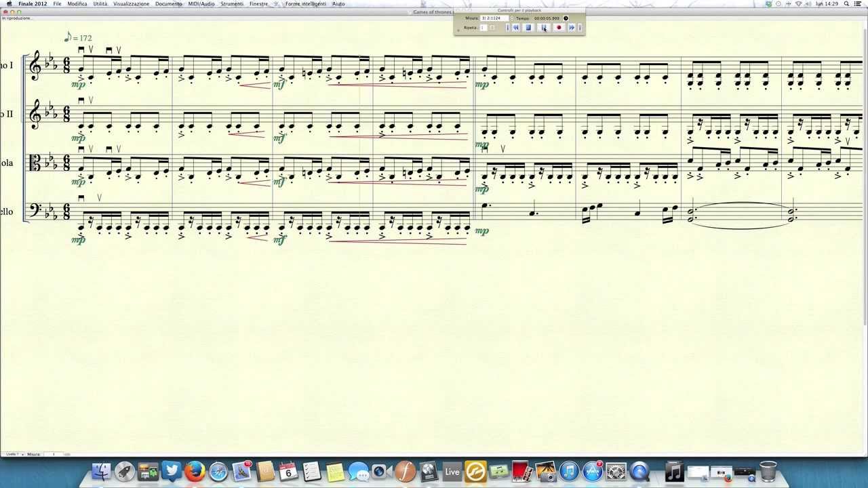Image resolution: width=868 pixels, height=488 pixels.
Task: Open the Utilità menu
Action: coord(100,3)
